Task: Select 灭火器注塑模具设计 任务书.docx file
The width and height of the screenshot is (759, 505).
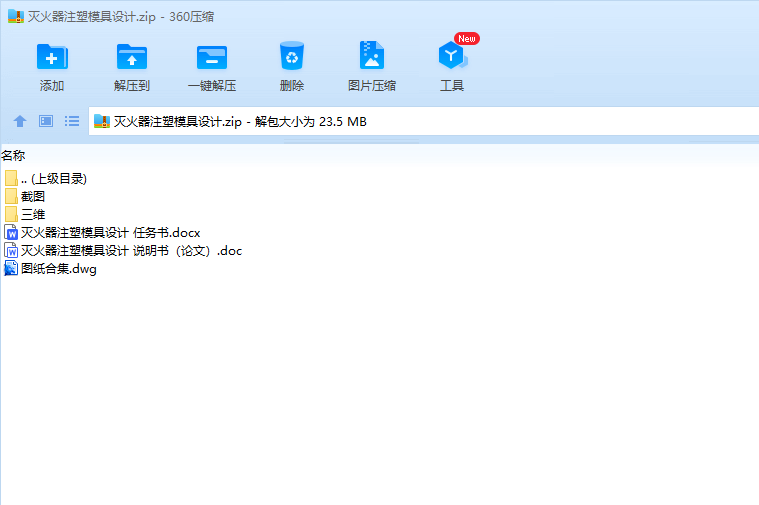Action: (x=102, y=233)
